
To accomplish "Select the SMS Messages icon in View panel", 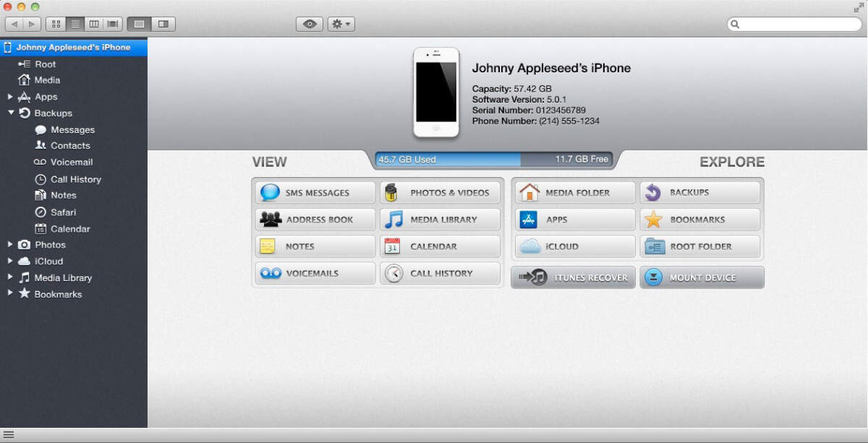I will [315, 192].
